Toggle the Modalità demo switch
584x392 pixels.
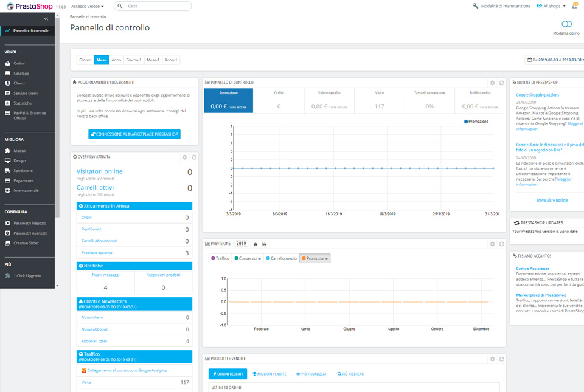tap(566, 24)
